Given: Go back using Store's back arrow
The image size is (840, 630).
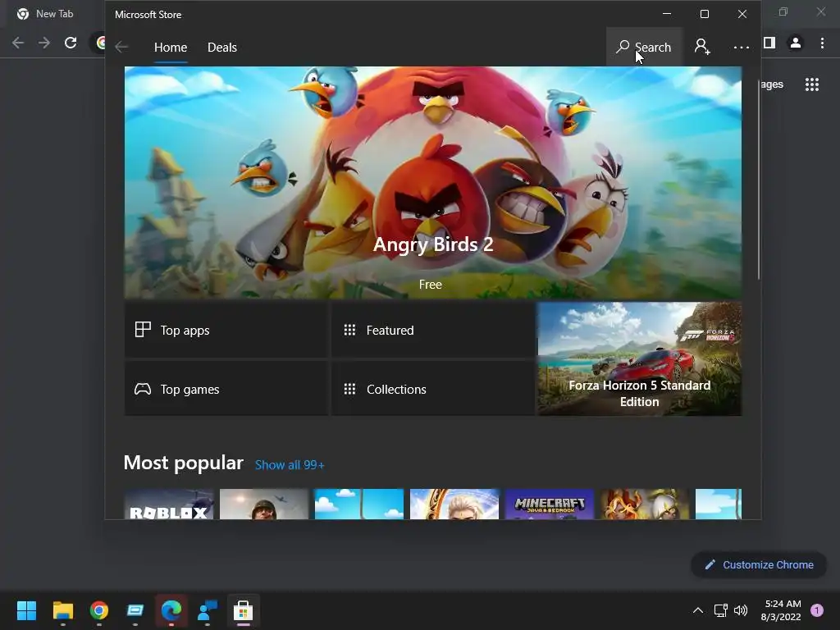Looking at the screenshot, I should (121, 47).
